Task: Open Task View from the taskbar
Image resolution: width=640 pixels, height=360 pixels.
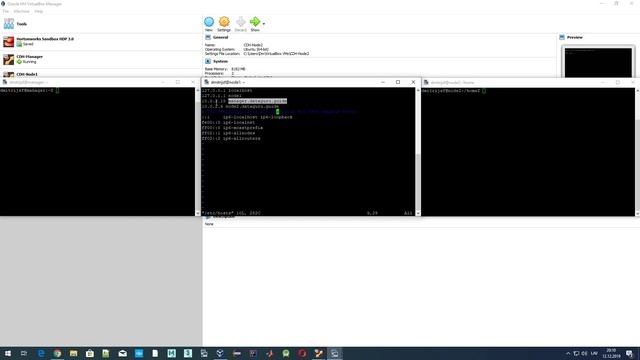Action: click(24, 353)
